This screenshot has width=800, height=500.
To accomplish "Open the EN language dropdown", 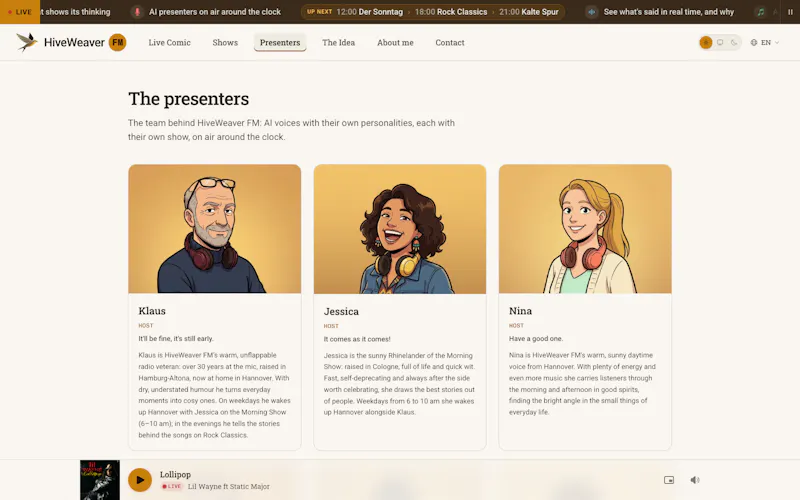I will tap(765, 42).
